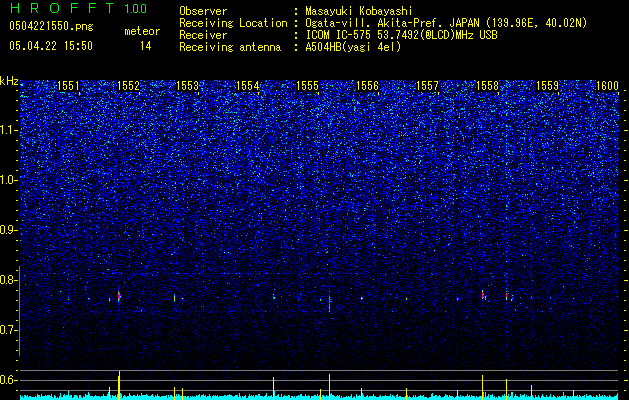Image resolution: width=629 pixels, height=400 pixels.
Task: Click the 1556 time axis label
Action: (367, 86)
